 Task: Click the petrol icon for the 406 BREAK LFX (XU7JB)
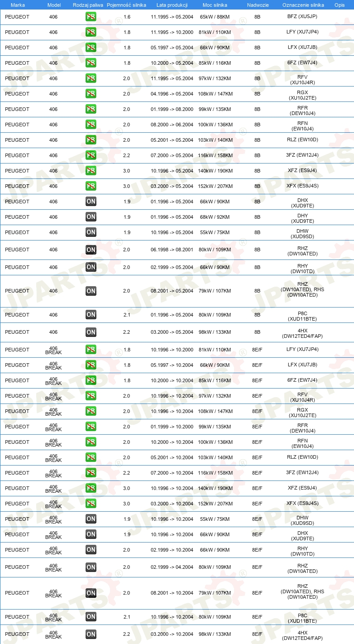pos(91,365)
